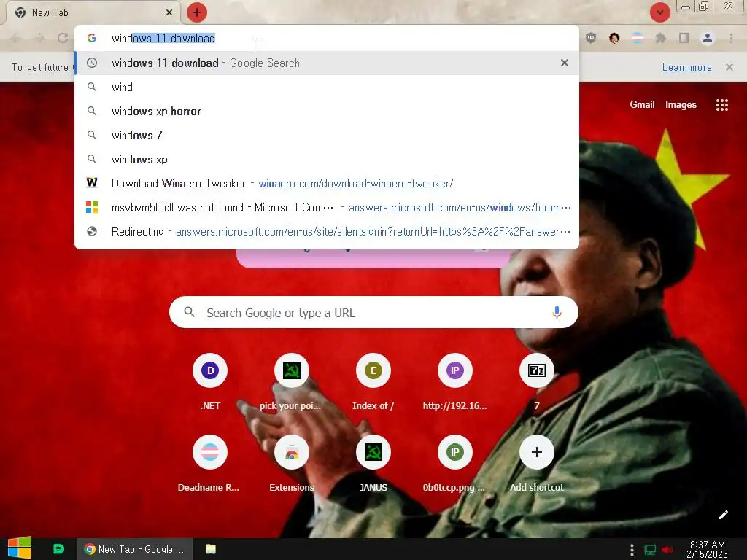Click the Winaero W favicon in suggestions
This screenshot has width=747, height=560.
click(92, 183)
